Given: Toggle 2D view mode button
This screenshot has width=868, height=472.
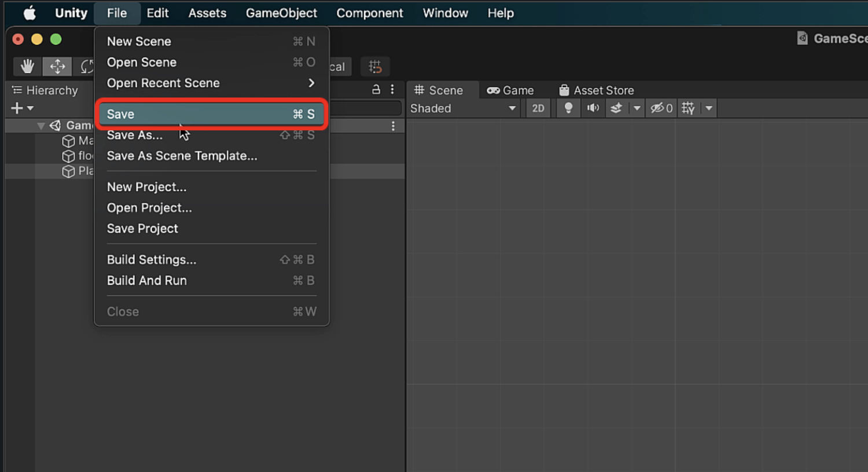Looking at the screenshot, I should [538, 108].
